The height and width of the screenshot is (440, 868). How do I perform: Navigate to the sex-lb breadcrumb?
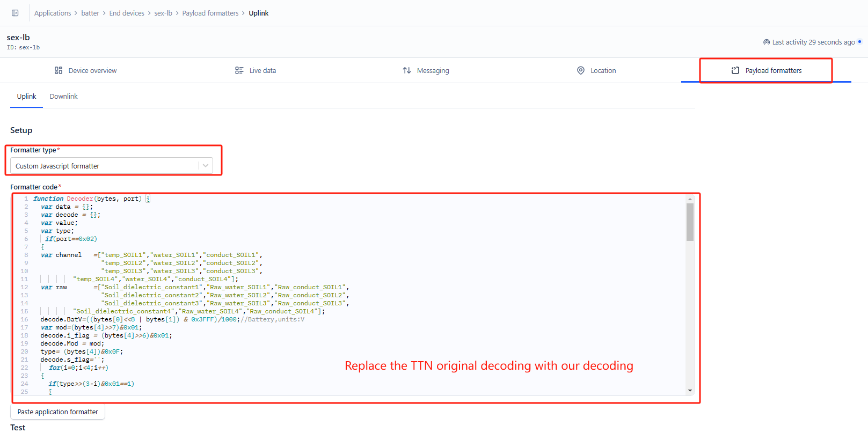[163, 13]
